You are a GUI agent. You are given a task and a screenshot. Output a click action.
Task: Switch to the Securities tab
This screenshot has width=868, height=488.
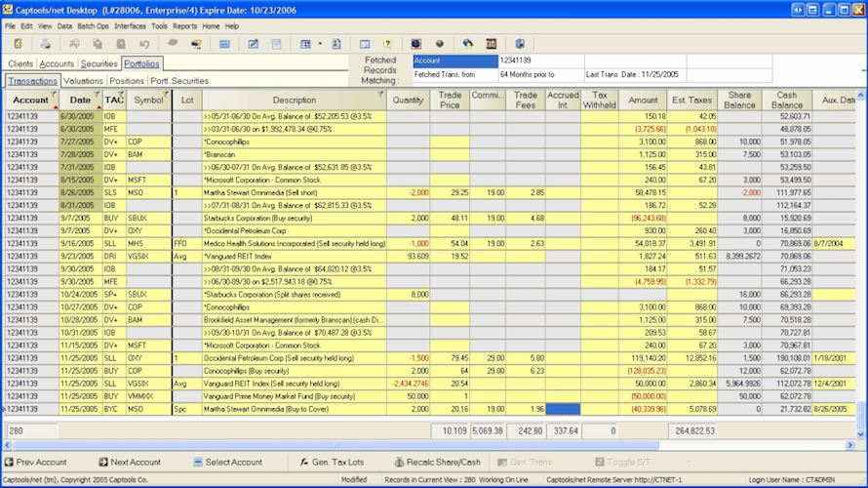(x=99, y=63)
